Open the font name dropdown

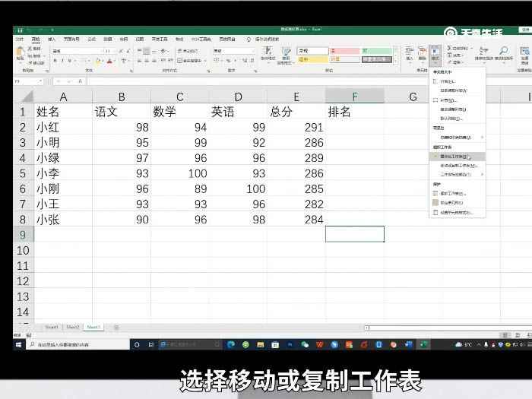point(101,51)
